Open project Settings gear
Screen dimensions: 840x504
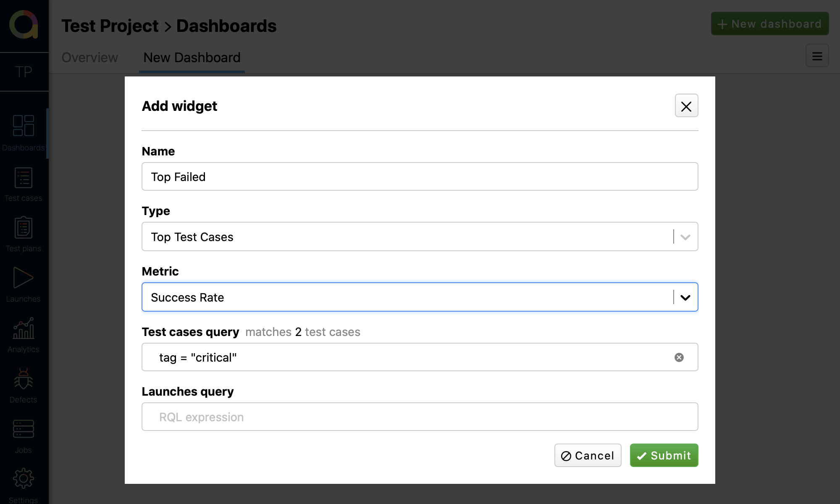(24, 483)
